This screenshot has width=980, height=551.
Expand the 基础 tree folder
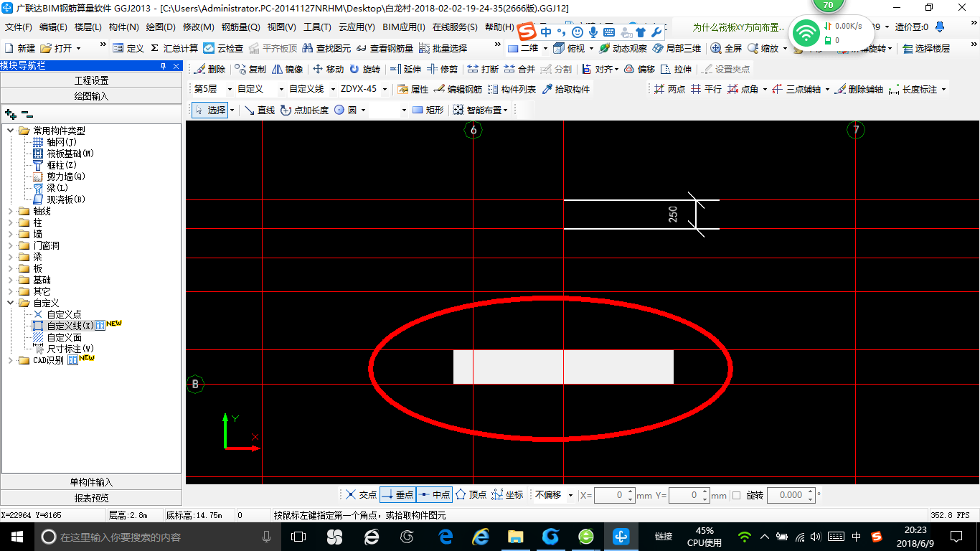[11, 280]
